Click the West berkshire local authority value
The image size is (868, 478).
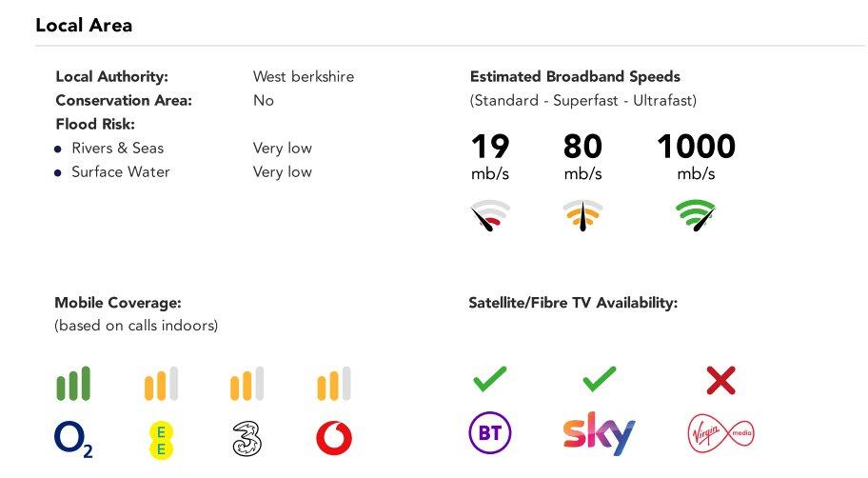coord(304,77)
